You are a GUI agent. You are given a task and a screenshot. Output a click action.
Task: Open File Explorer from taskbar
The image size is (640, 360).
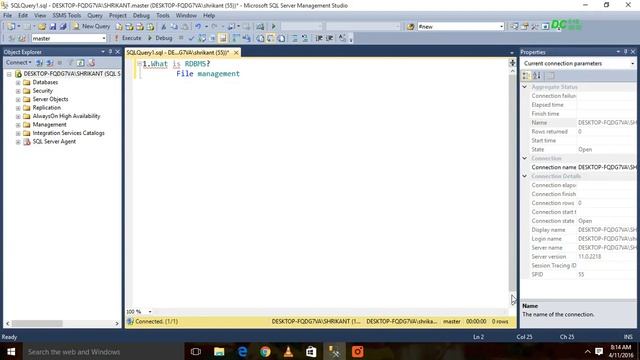[x=219, y=351]
